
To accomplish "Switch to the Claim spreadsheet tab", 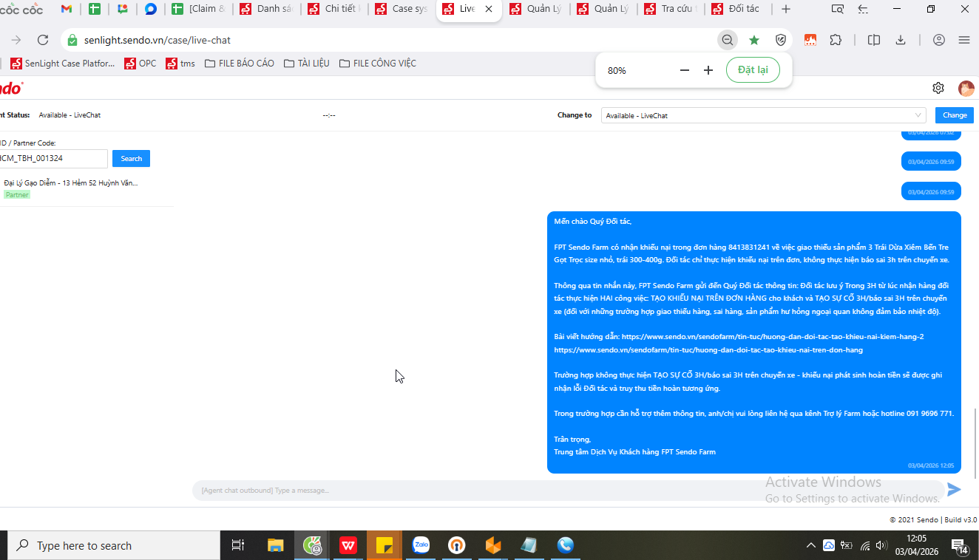I will point(198,9).
